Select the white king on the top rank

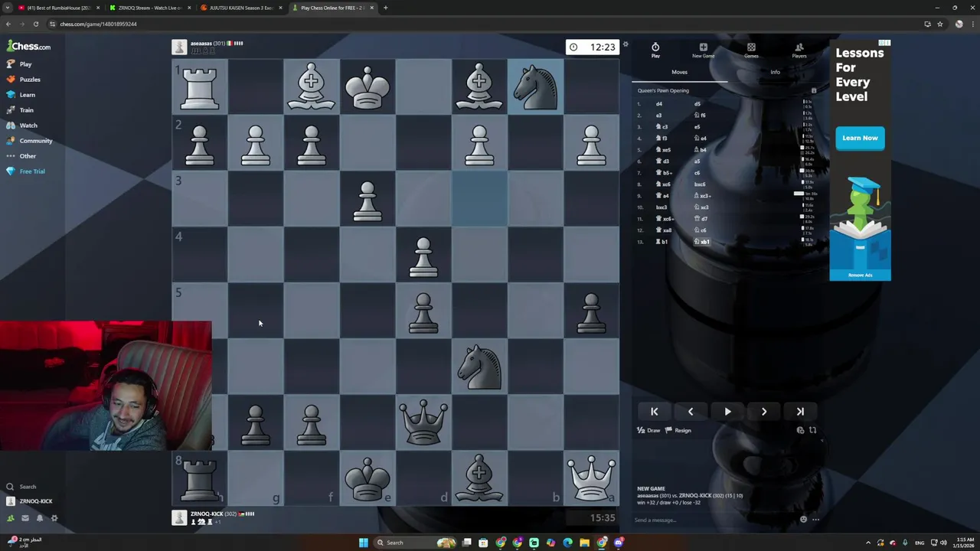point(367,86)
